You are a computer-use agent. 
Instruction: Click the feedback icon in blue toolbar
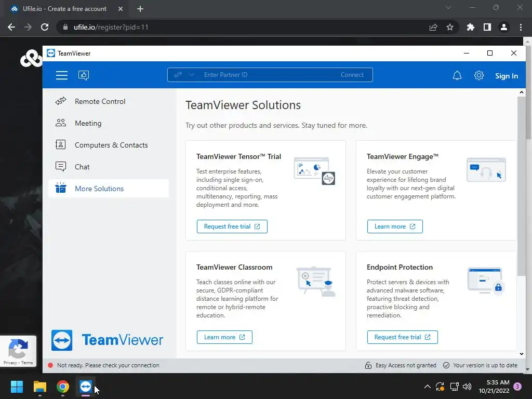(84, 75)
